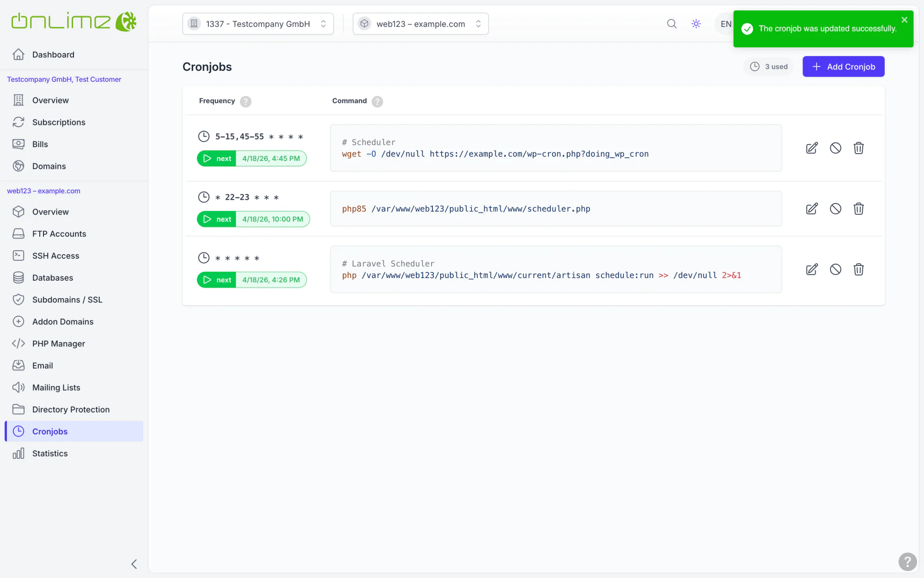
Task: Open Email section
Action: [x=74, y=366]
